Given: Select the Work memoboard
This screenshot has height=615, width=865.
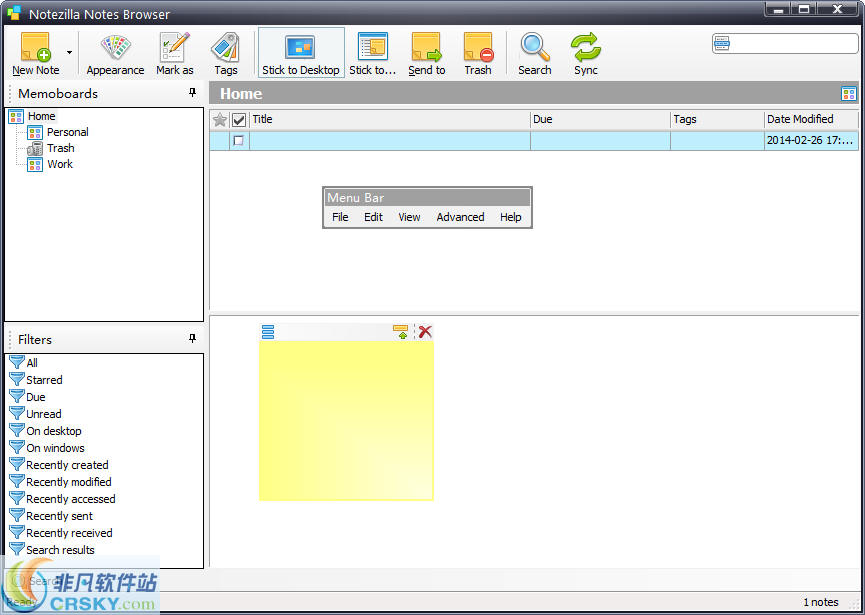Looking at the screenshot, I should (x=60, y=164).
